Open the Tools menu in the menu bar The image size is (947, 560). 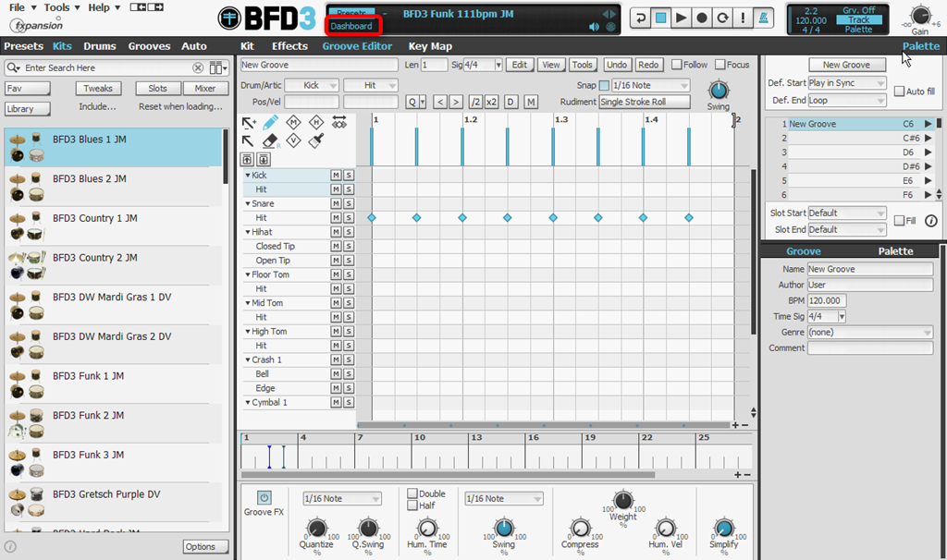(58, 6)
